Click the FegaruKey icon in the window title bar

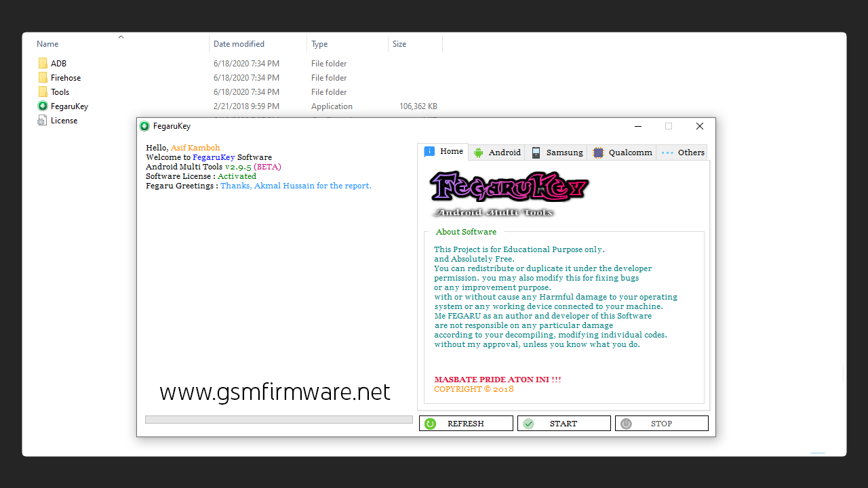pyautogui.click(x=144, y=126)
